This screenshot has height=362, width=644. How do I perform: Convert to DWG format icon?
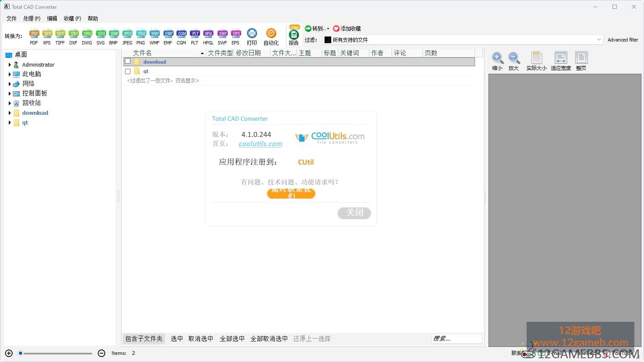click(87, 37)
